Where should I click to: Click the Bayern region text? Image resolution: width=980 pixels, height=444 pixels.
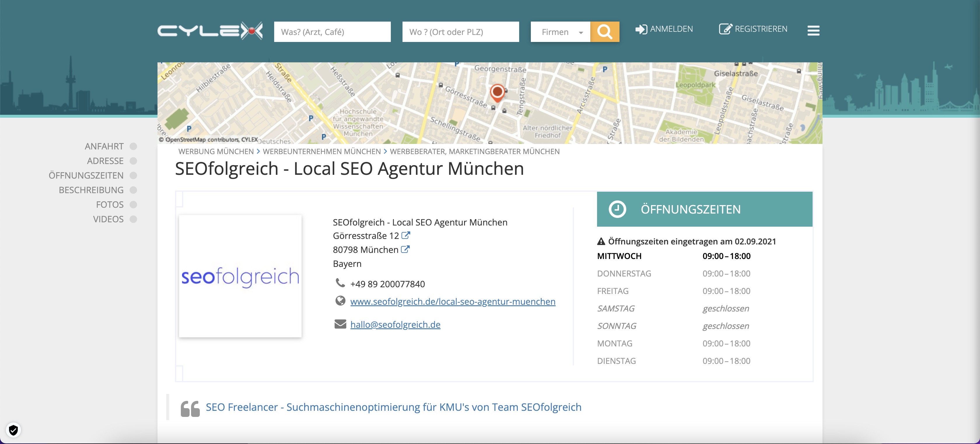point(347,263)
